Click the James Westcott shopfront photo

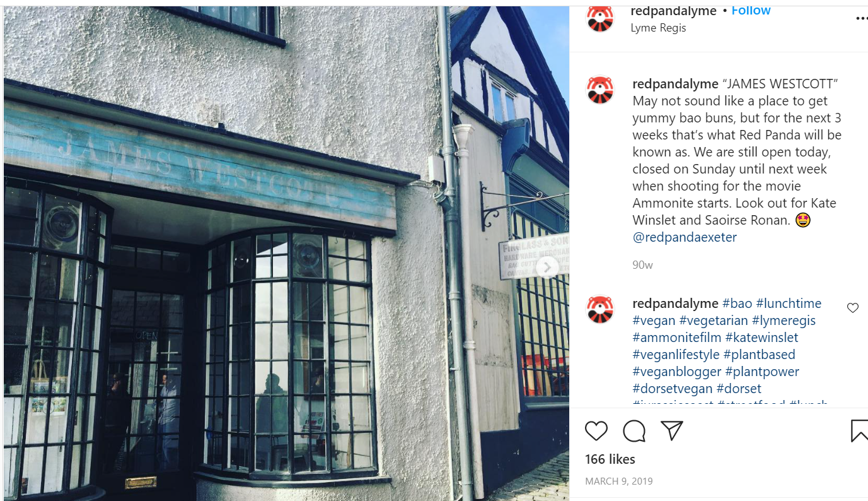[x=286, y=254]
